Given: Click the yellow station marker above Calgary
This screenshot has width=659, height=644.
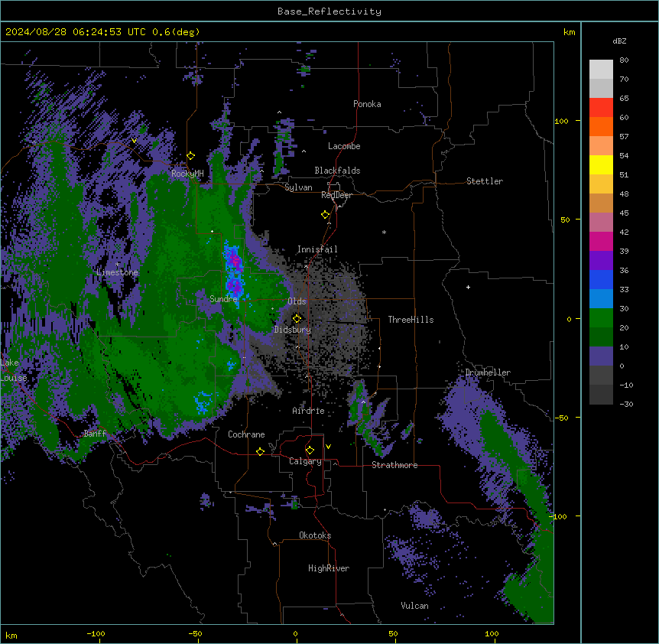Looking at the screenshot, I should click(x=310, y=450).
